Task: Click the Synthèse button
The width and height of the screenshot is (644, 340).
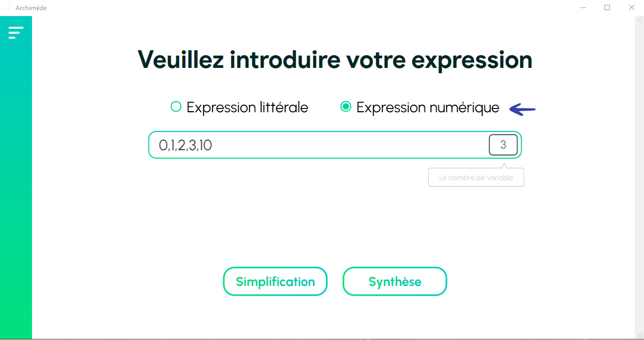Action: pos(395,281)
